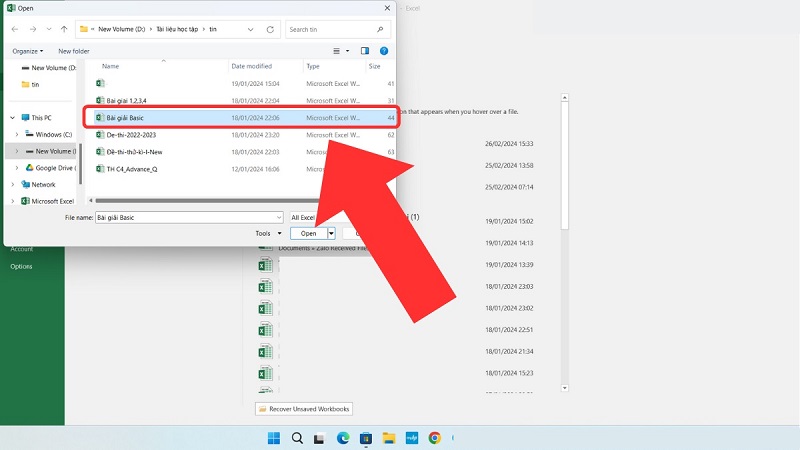Launch Microsoft Edge from the taskbar

click(343, 438)
